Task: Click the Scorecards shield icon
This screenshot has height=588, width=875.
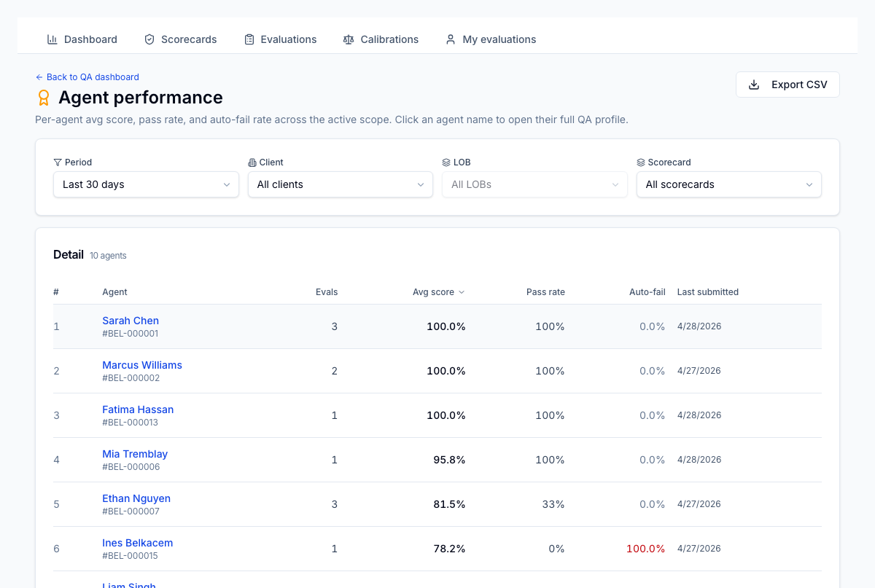Action: [x=149, y=39]
